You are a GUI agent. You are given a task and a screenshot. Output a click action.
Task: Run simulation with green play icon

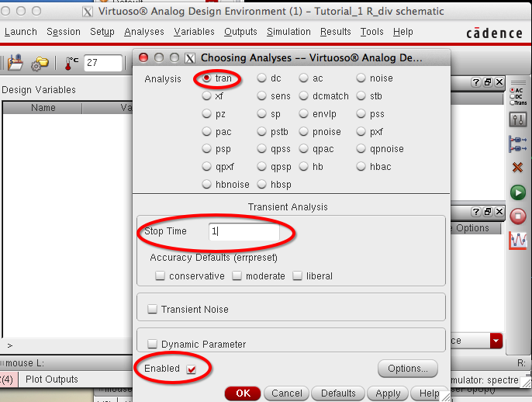point(518,192)
